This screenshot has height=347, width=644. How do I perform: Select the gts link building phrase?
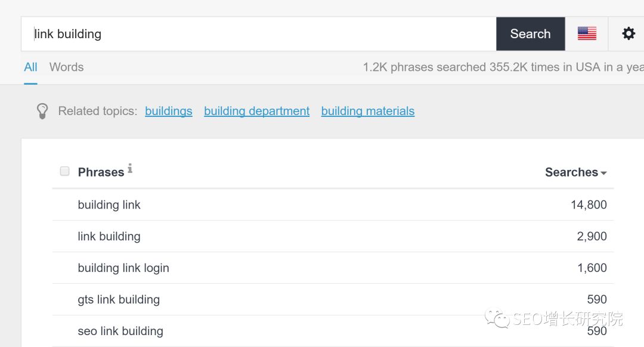(x=119, y=299)
